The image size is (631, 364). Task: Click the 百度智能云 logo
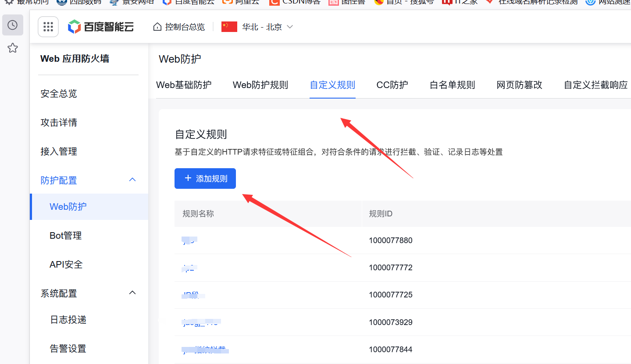point(101,27)
